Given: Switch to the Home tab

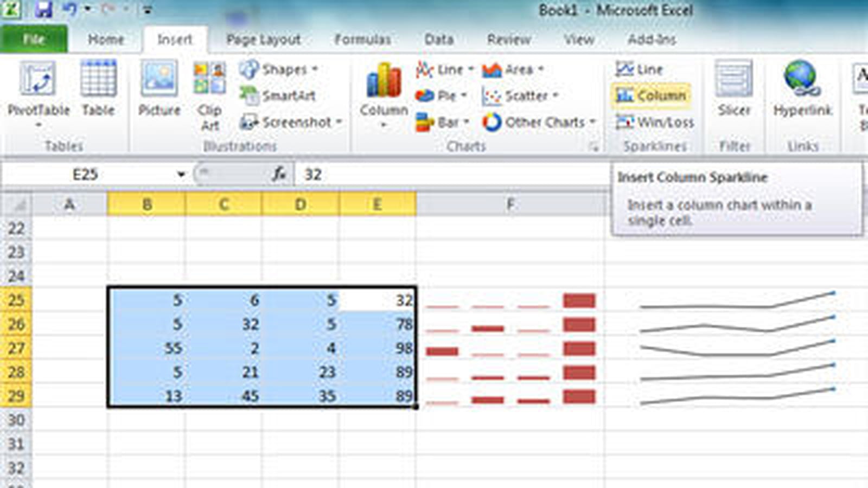Looking at the screenshot, I should point(106,39).
